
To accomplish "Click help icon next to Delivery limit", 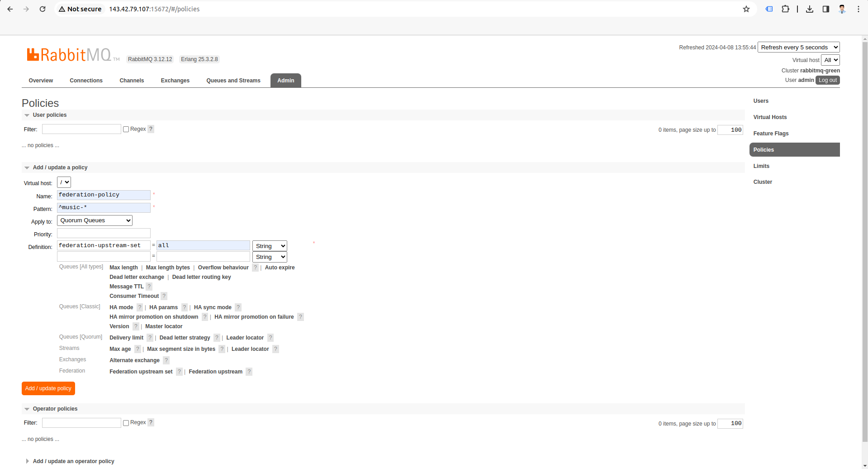I will click(x=150, y=338).
